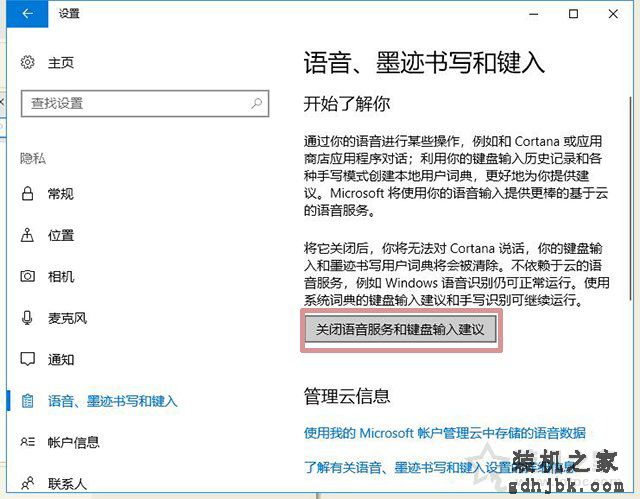640x499 pixels.
Task: Close the 设置 window
Action: click(613, 14)
